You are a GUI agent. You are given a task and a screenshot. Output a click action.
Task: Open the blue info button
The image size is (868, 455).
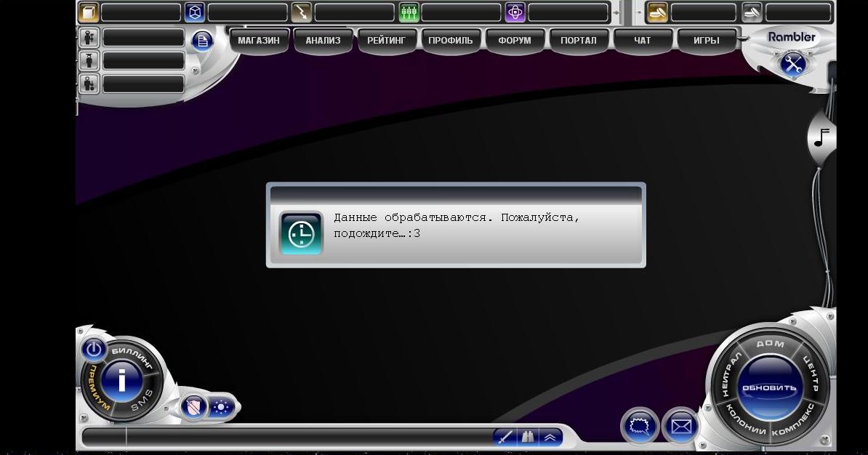pos(121,380)
